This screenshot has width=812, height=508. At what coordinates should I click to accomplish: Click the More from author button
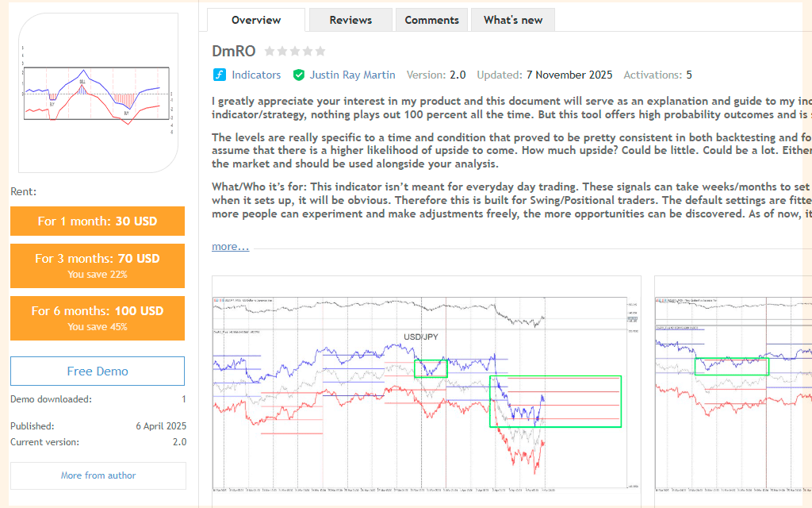(x=98, y=475)
